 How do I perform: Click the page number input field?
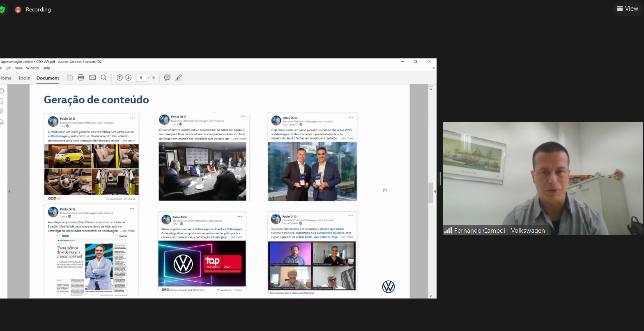point(141,78)
